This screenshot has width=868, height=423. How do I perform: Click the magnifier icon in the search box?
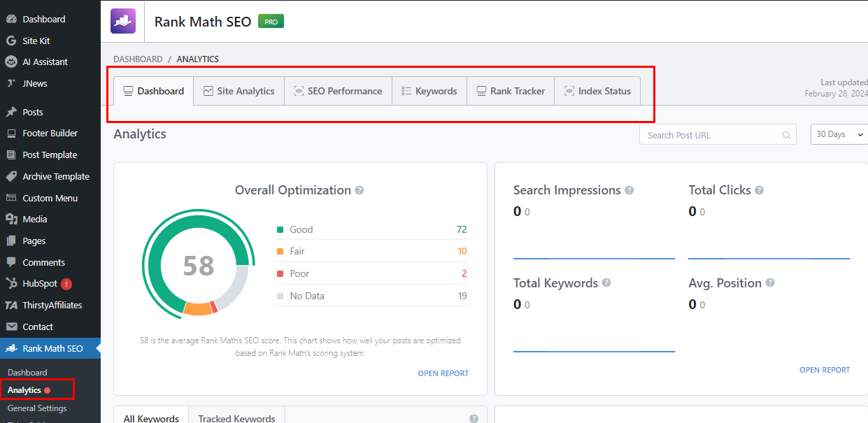tap(787, 135)
